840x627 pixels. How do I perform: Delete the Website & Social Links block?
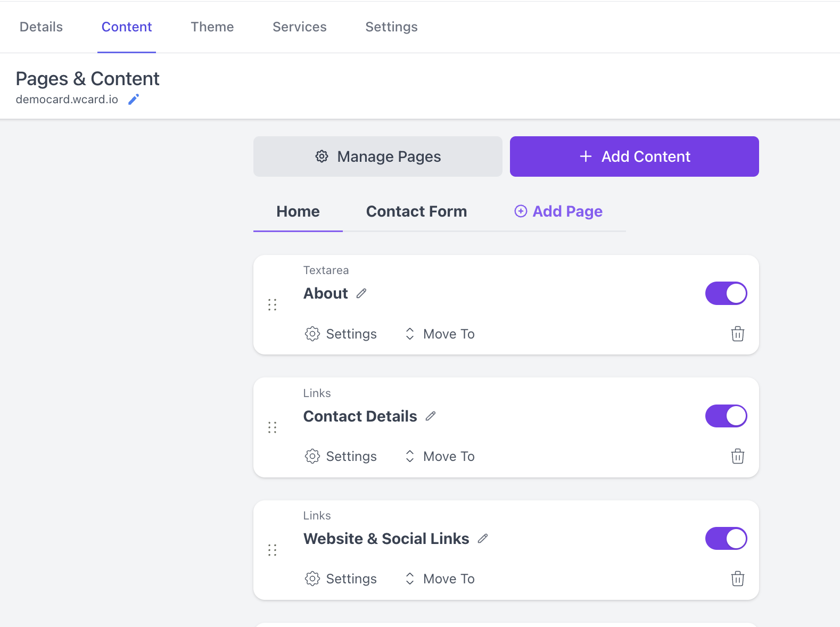737,579
